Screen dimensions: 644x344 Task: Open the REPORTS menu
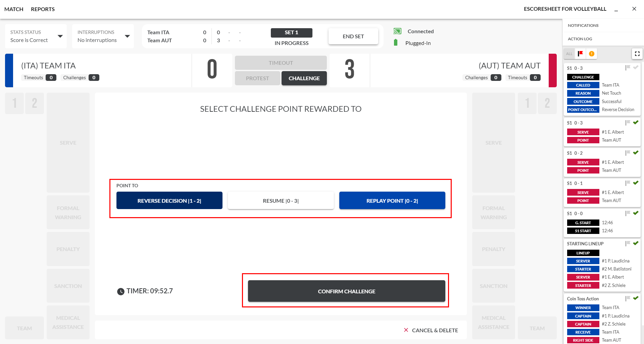[43, 9]
